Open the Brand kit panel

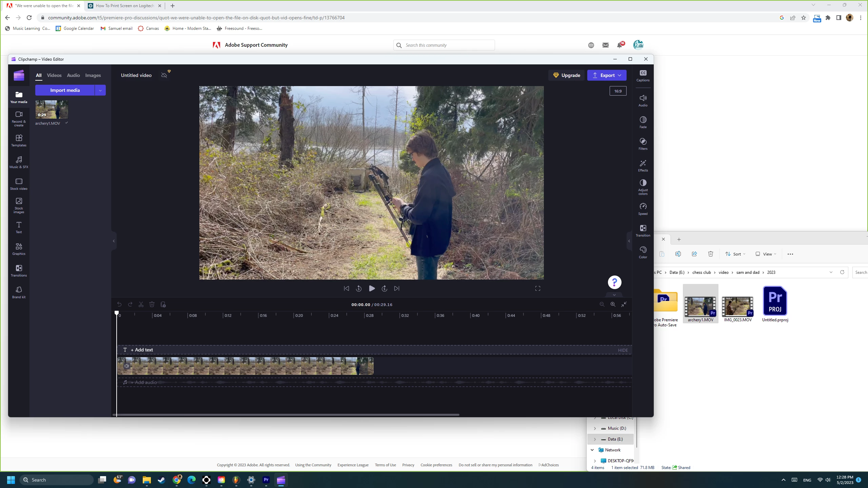[19, 292]
